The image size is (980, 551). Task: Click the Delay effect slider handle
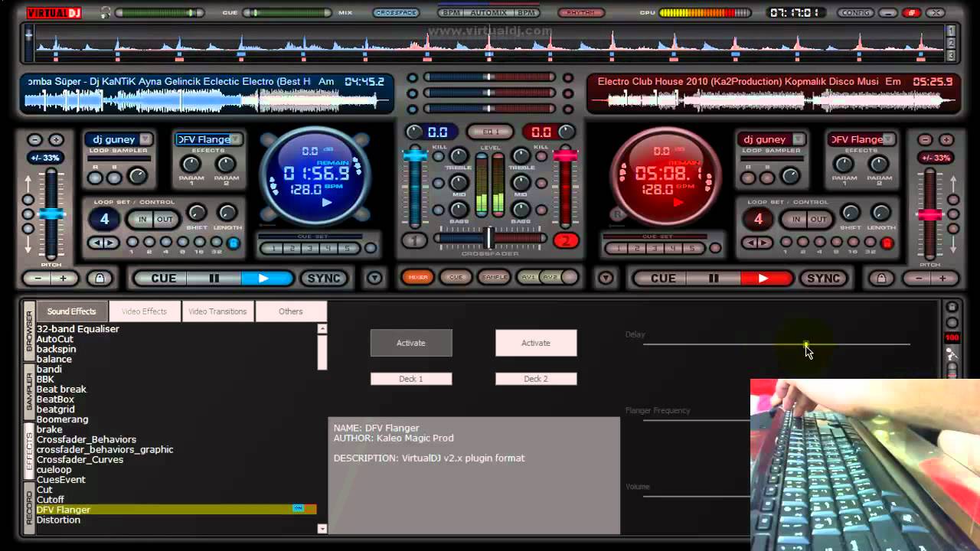tap(805, 344)
